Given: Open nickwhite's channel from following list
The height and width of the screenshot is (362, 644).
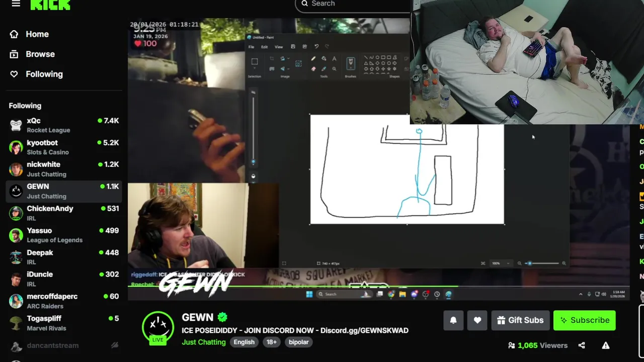Looking at the screenshot, I should point(64,169).
